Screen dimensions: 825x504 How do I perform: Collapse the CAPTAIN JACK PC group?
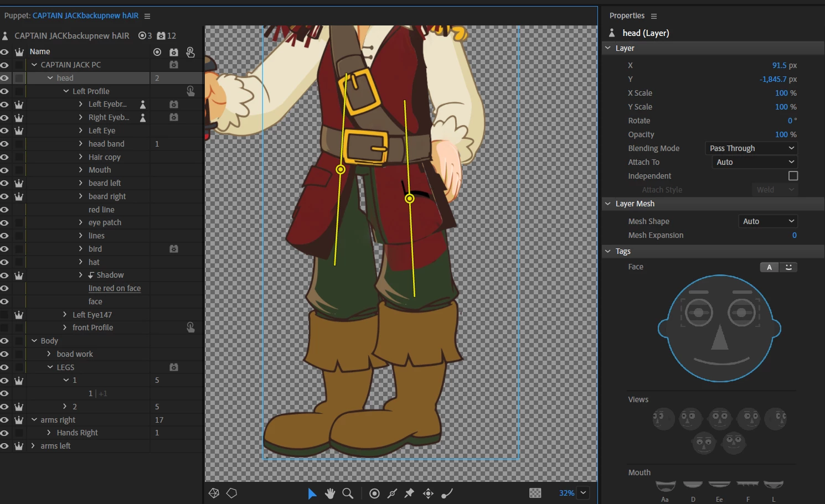click(34, 65)
